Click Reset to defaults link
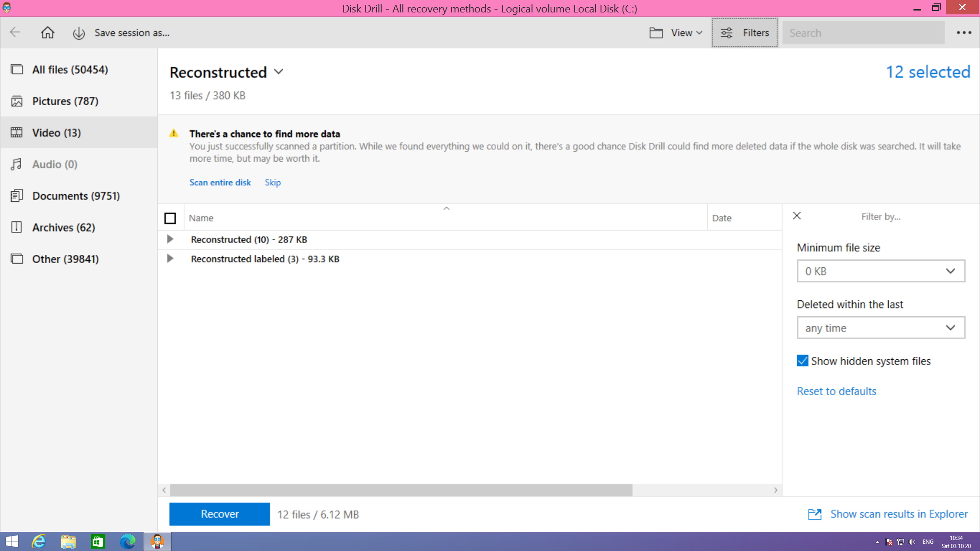980x551 pixels. [836, 391]
